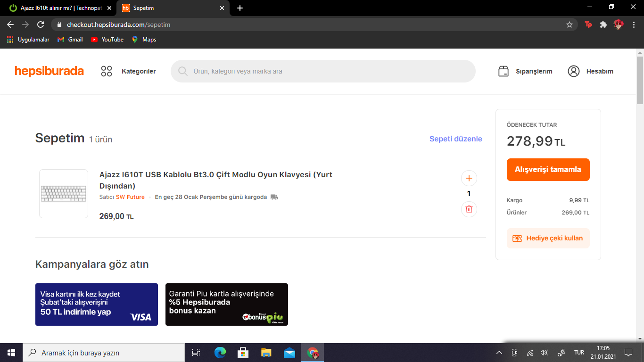This screenshot has height=362, width=644.
Task: Click the Chrome address bar URL
Action: click(x=118, y=25)
